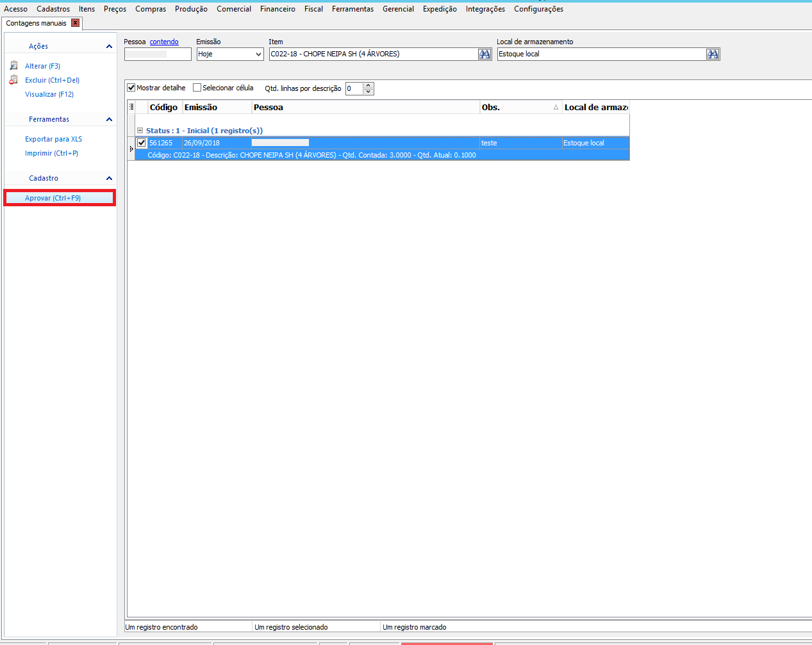The width and height of the screenshot is (812, 645).
Task: Open the Compras menu
Action: click(151, 9)
